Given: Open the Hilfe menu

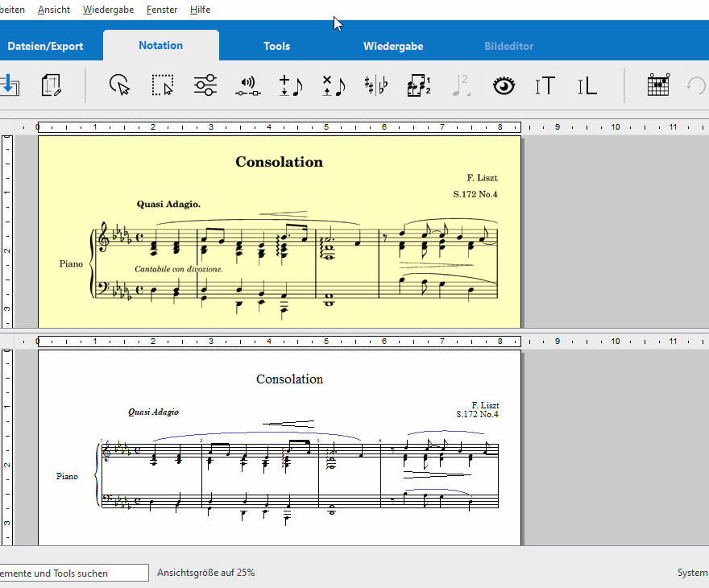Looking at the screenshot, I should coord(200,10).
